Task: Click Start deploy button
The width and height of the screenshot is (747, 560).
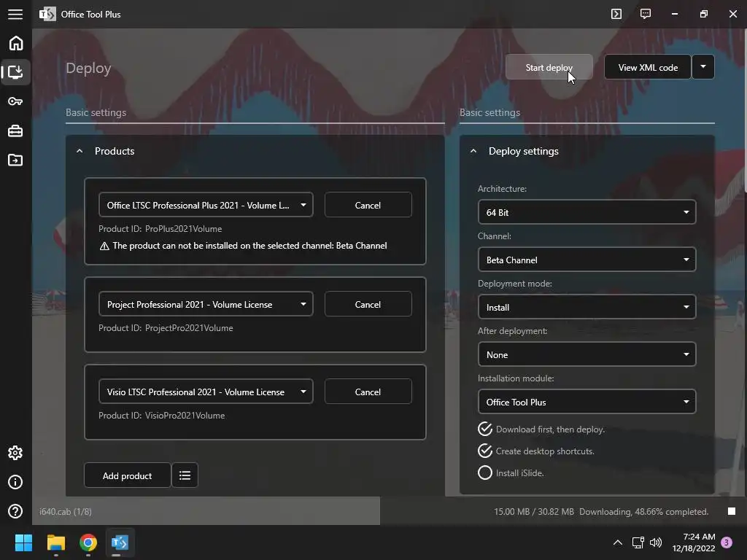Action: pos(549,67)
